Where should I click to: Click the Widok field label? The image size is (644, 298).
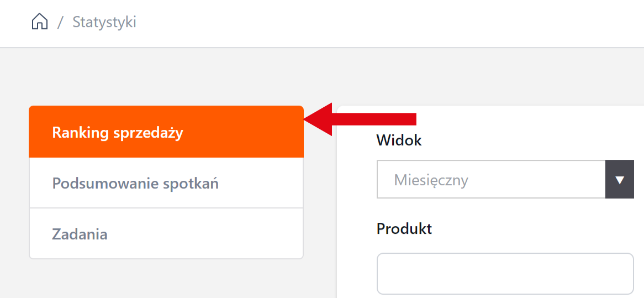pyautogui.click(x=399, y=140)
